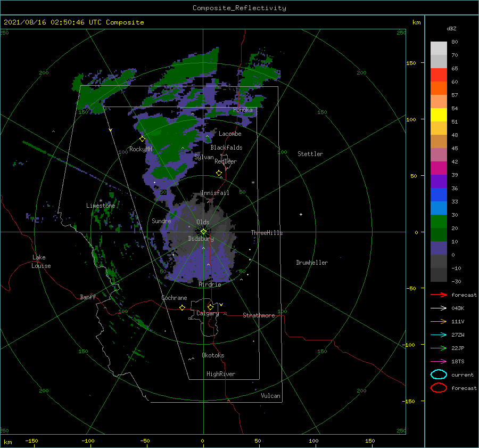Click the Vulcan town label

click(271, 396)
